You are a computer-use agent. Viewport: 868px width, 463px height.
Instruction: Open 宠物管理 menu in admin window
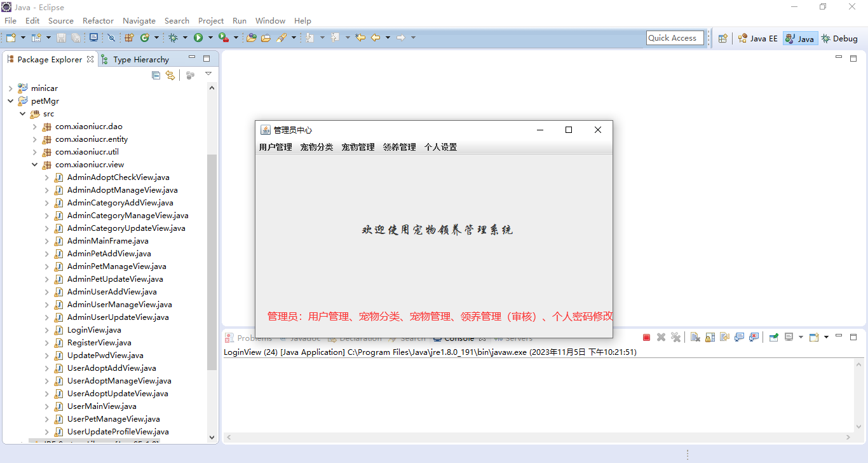tap(358, 147)
